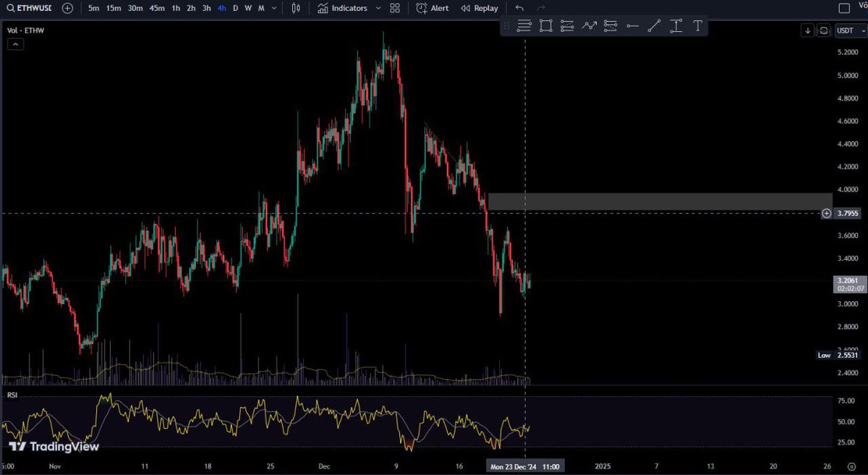Screen dimensions: 868x475
Task: Select the Text tool
Action: tap(697, 26)
